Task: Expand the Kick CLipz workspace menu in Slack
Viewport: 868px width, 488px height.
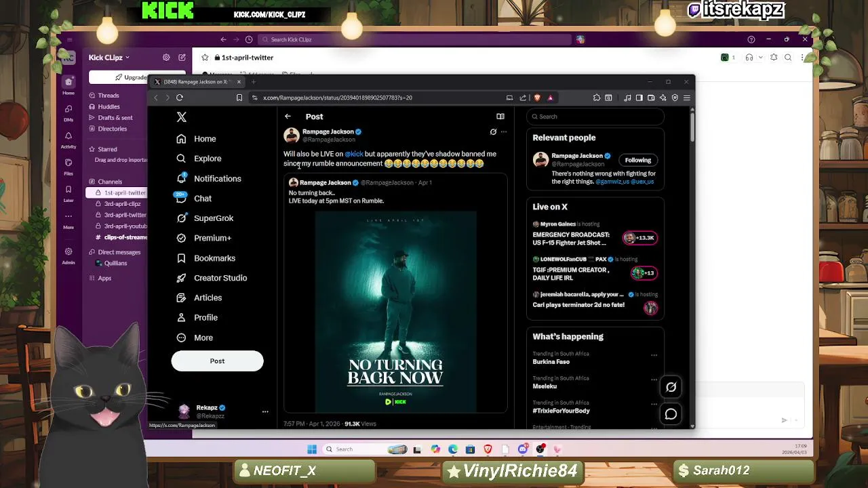Action: (108, 58)
